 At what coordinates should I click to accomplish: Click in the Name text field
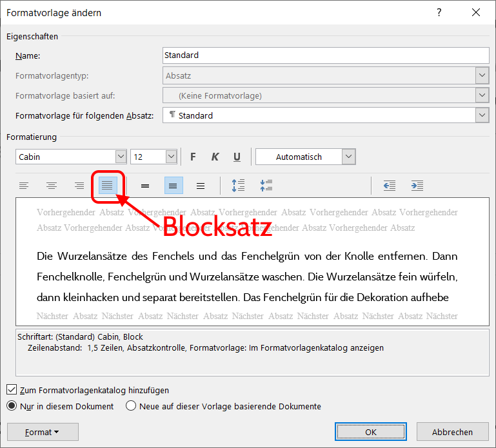point(326,55)
